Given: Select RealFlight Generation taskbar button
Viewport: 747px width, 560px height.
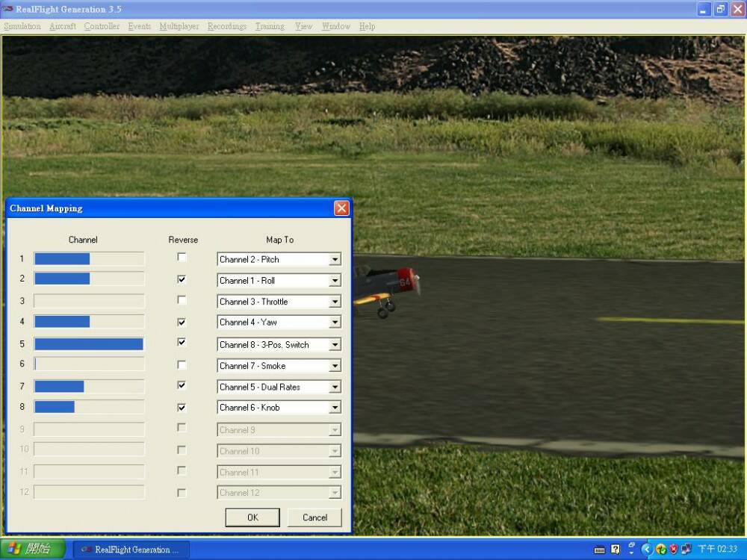Looking at the screenshot, I should (x=130, y=550).
